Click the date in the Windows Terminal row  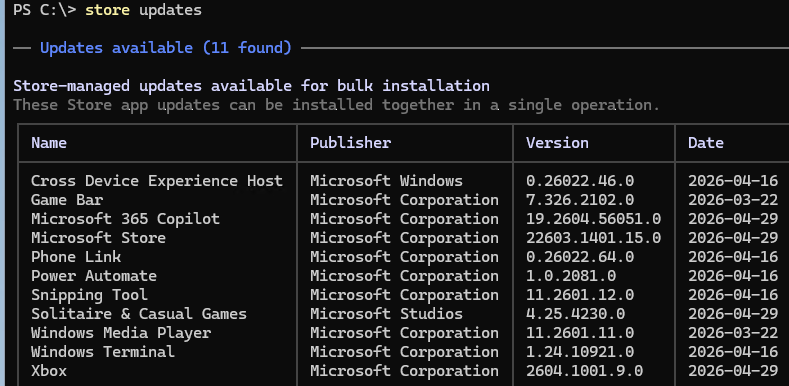point(733,351)
